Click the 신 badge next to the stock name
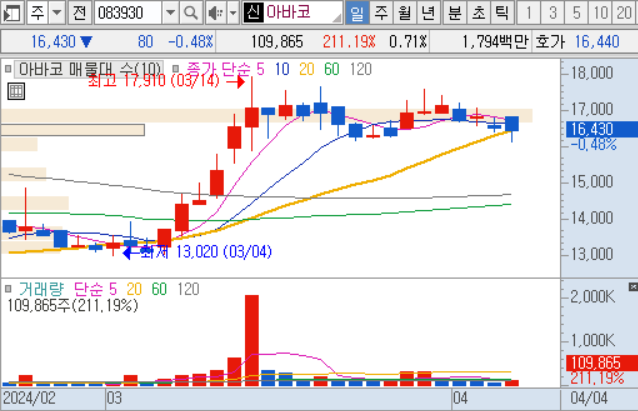 tap(253, 13)
